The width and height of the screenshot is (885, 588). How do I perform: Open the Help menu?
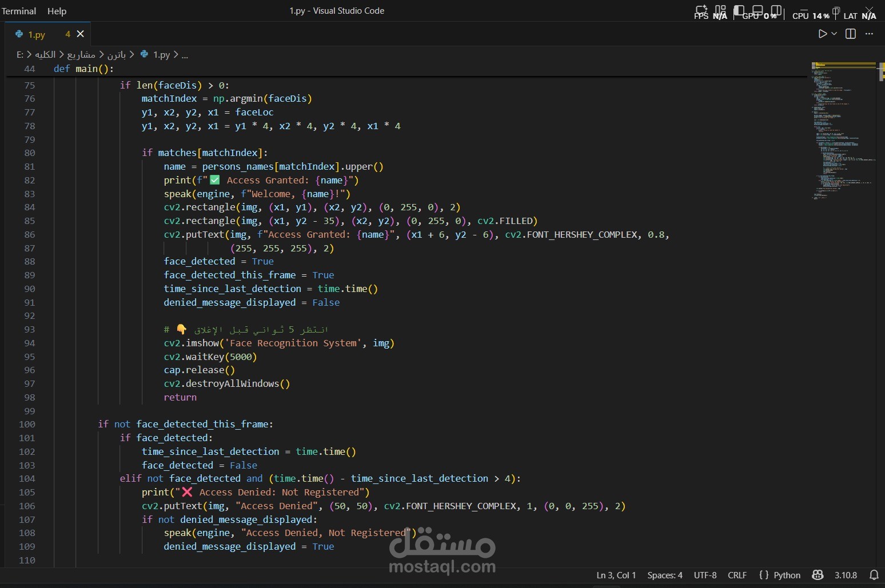(57, 11)
